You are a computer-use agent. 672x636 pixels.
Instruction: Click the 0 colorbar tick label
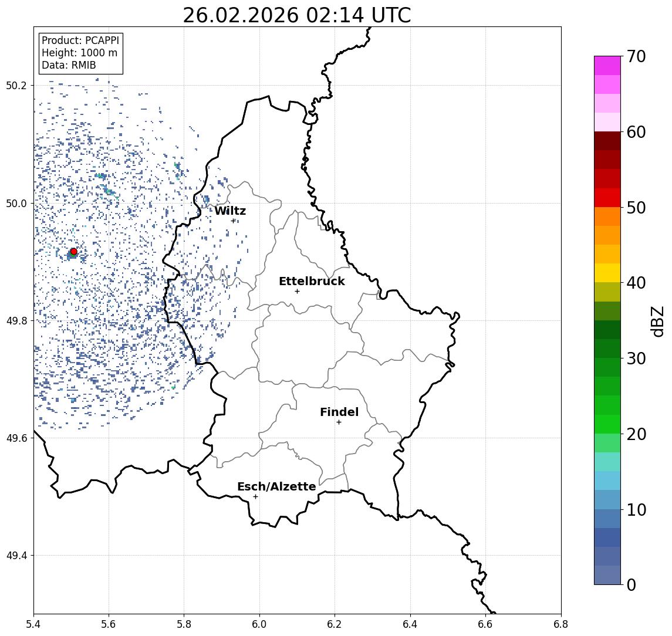click(632, 584)
